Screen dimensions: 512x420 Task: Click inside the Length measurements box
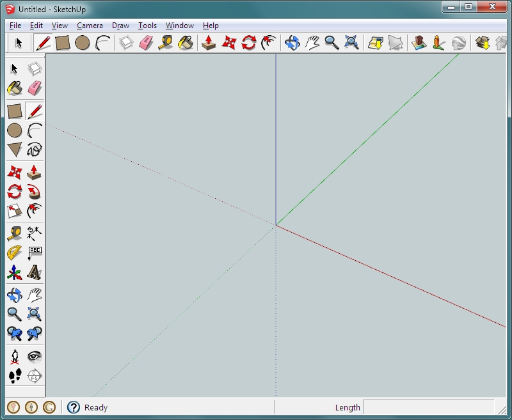pos(428,407)
